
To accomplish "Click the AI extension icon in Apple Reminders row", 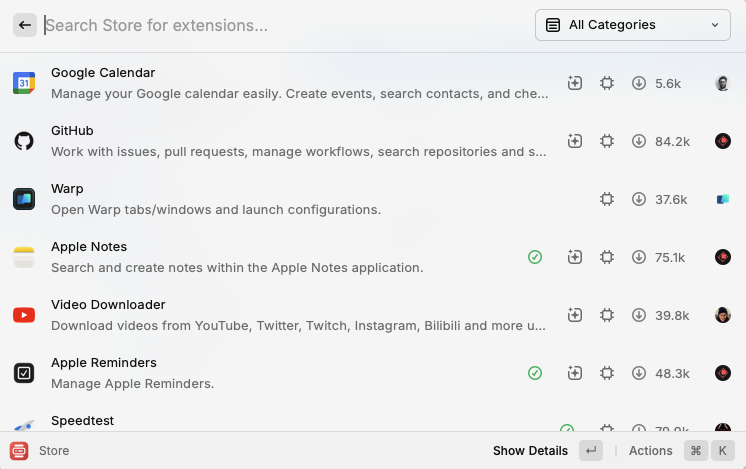I will click(x=575, y=373).
